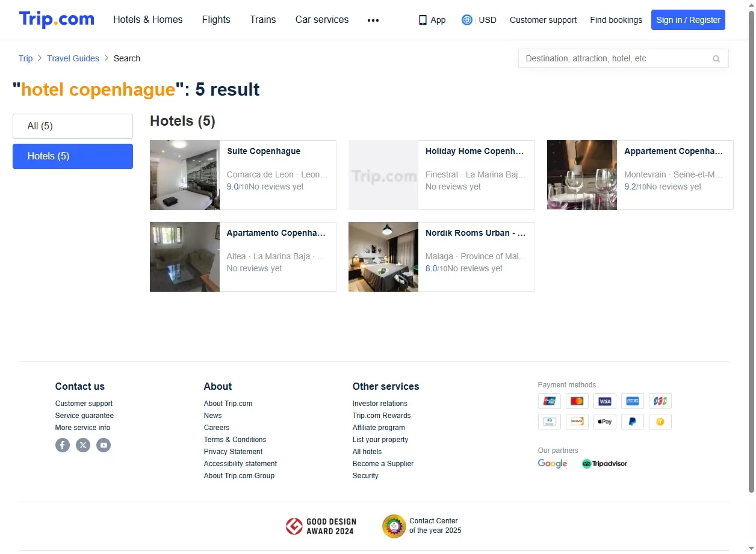Click the Good Design Award 2024 badge
Screen dimensions: 756x554
click(x=321, y=526)
